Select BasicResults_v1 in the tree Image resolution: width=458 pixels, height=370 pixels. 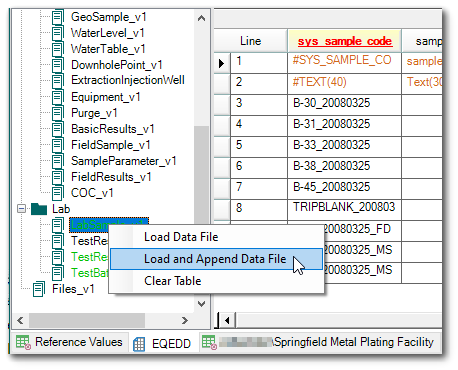113,129
